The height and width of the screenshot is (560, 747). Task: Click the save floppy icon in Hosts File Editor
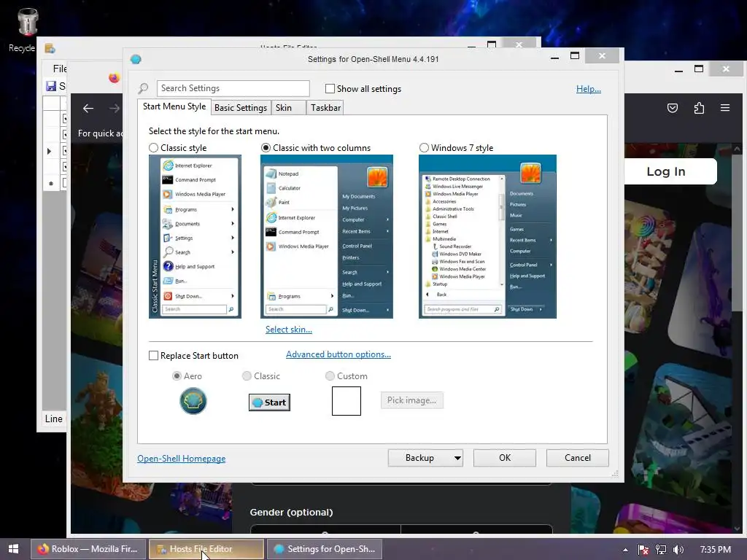tap(51, 86)
